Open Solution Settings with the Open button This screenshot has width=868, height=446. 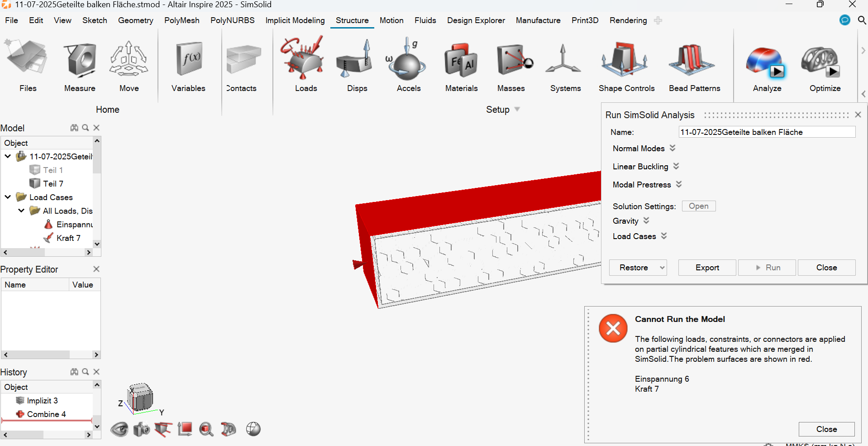point(699,206)
